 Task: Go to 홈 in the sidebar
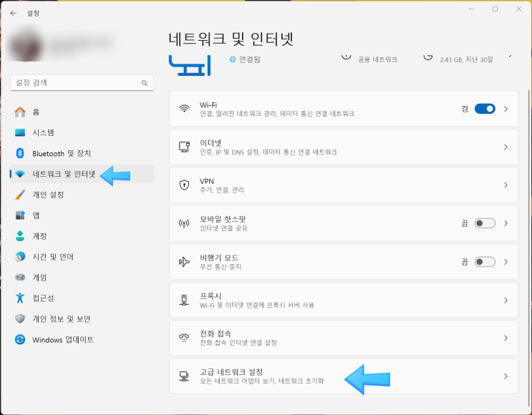point(82,112)
